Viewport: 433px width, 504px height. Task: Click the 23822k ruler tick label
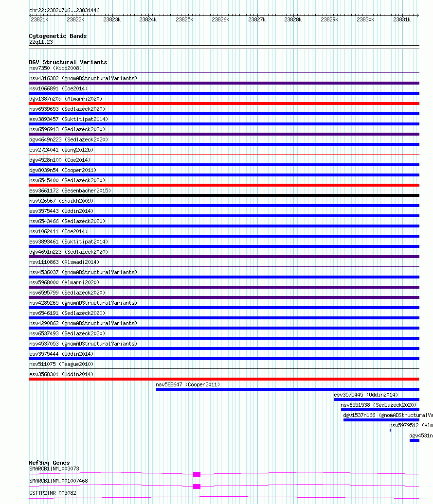(75, 19)
